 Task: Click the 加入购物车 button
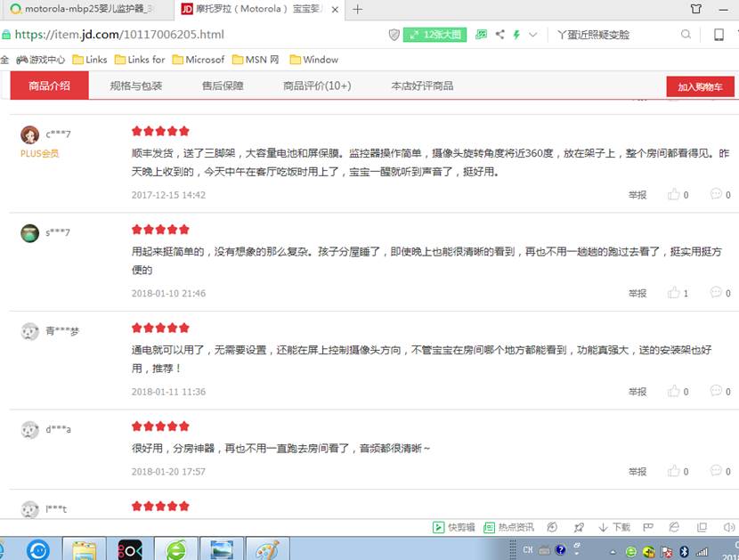pos(700,86)
